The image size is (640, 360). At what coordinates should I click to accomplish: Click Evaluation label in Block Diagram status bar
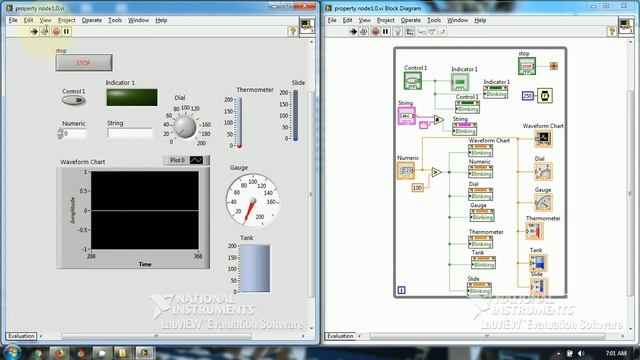[340, 336]
